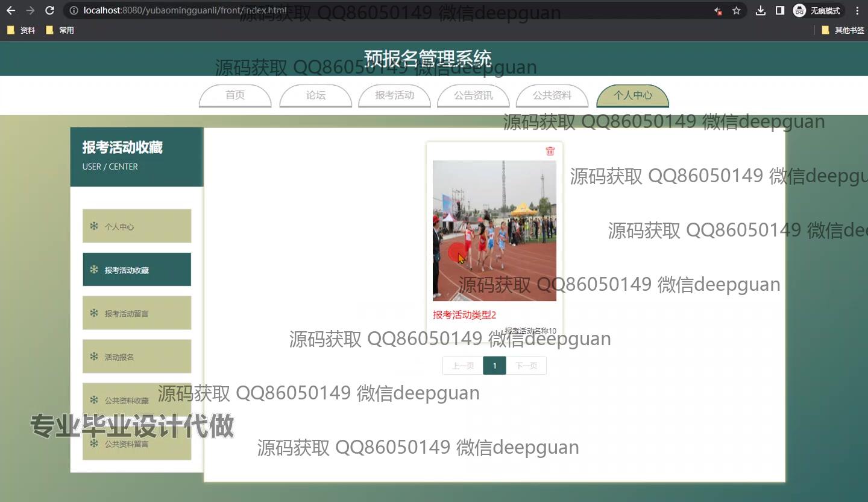Click the 报考活动类型2 red title link
This screenshot has height=502, width=868.
[464, 315]
